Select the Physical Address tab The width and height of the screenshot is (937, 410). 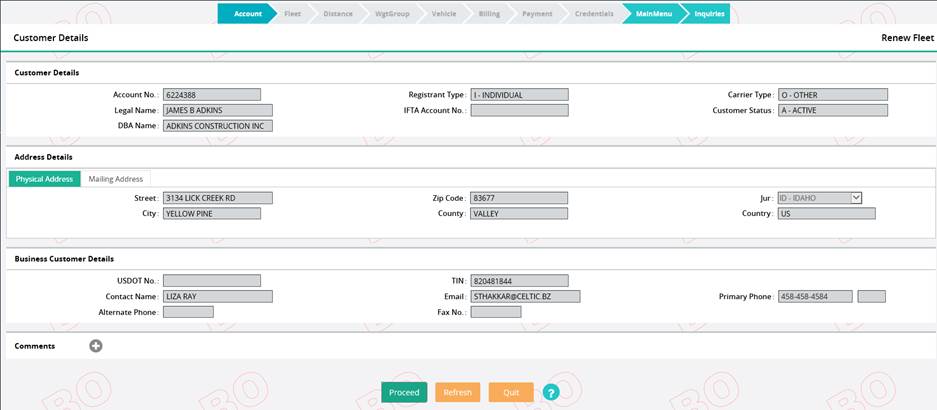(x=44, y=179)
